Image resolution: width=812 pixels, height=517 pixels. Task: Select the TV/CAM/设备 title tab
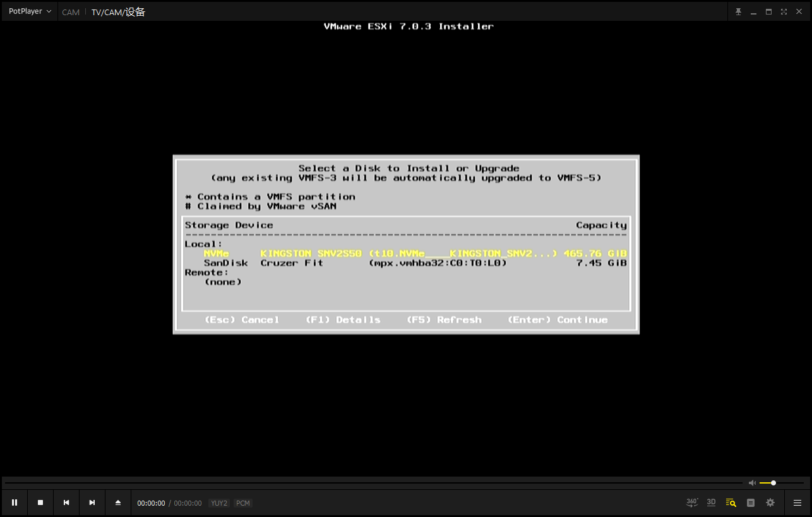pyautogui.click(x=118, y=12)
